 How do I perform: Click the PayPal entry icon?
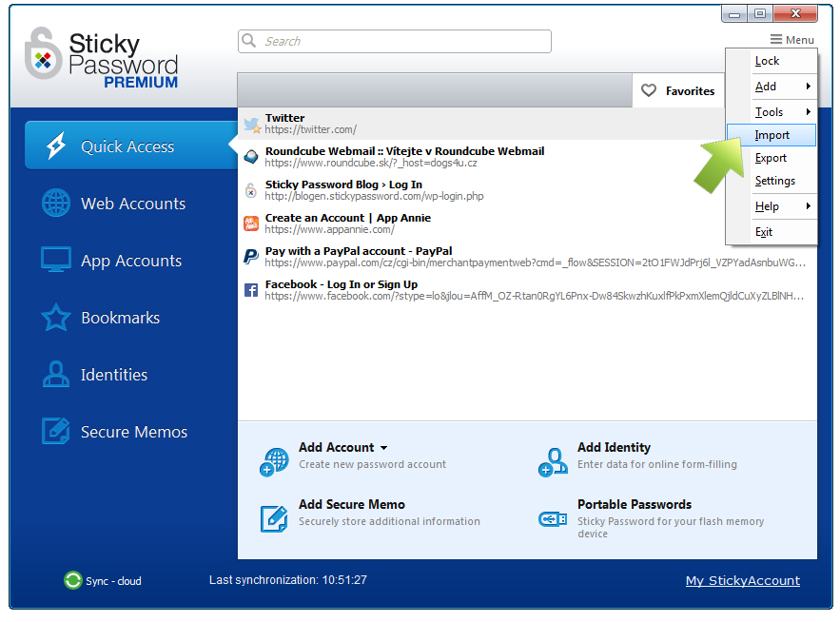251,257
